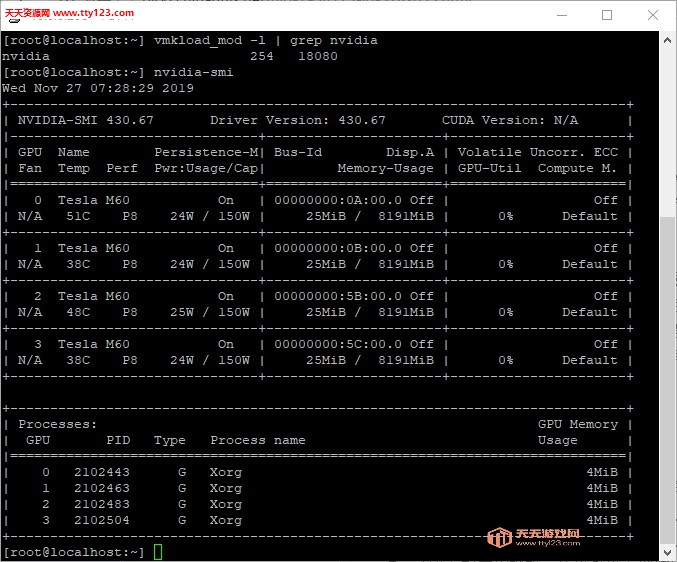Click the vertical scrollbar thumb
Image resolution: width=677 pixels, height=562 pixels.
(667, 380)
